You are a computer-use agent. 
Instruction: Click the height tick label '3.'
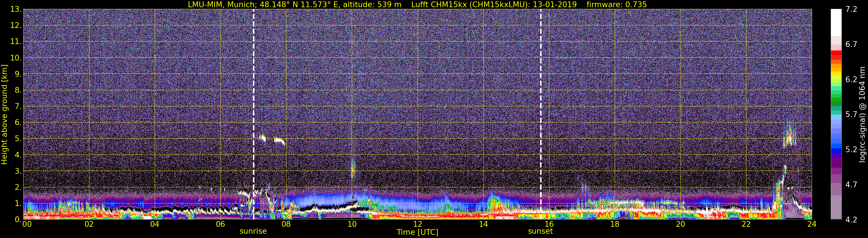click(x=18, y=171)
